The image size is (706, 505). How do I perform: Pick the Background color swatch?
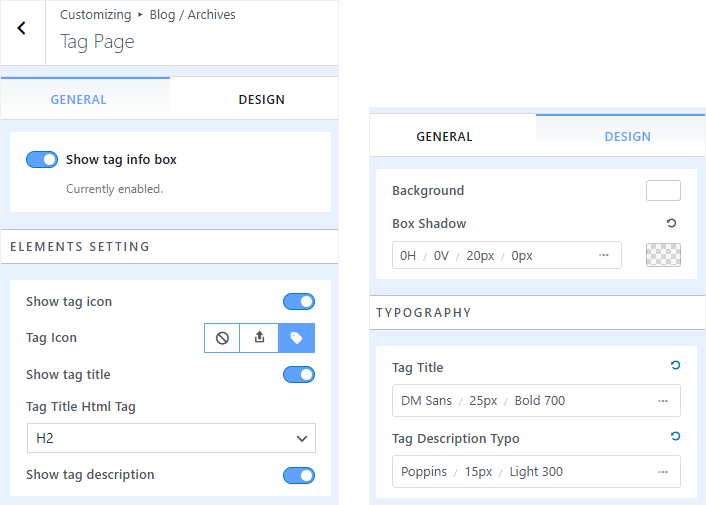point(663,190)
